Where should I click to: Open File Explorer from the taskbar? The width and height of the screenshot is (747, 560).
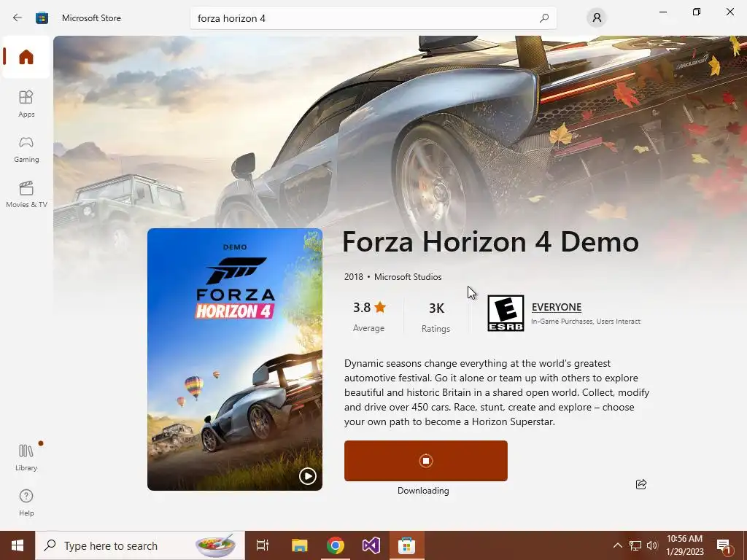click(300, 545)
